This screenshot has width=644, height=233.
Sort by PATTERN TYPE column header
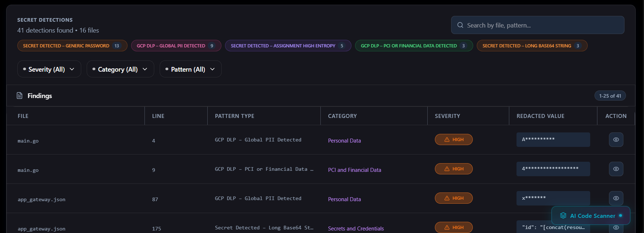(235, 116)
